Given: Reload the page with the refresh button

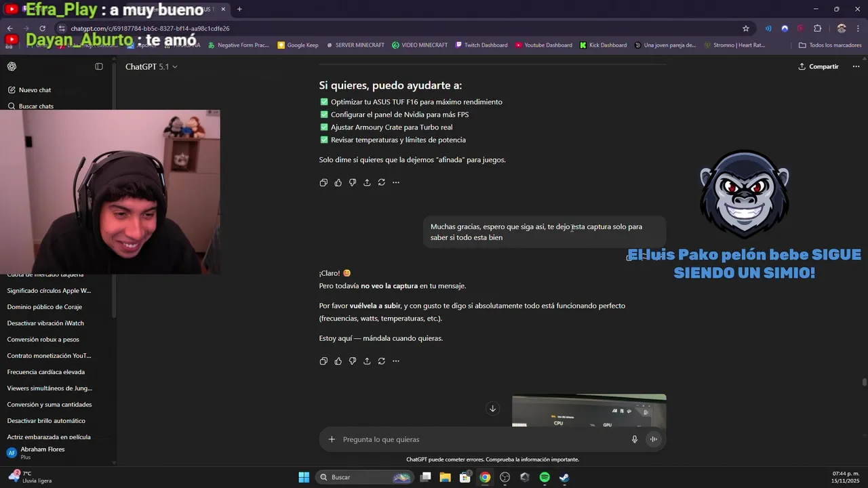Looking at the screenshot, I should [x=42, y=28].
